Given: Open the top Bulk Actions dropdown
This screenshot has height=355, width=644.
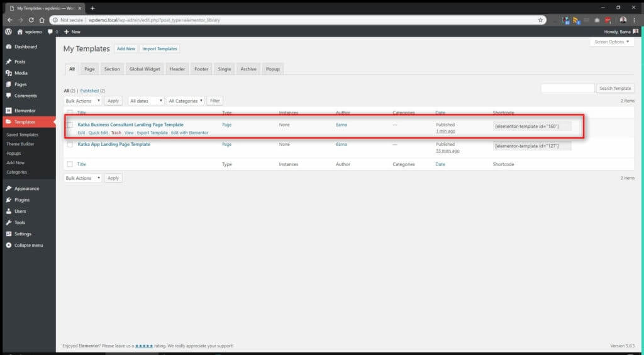Looking at the screenshot, I should tap(83, 101).
